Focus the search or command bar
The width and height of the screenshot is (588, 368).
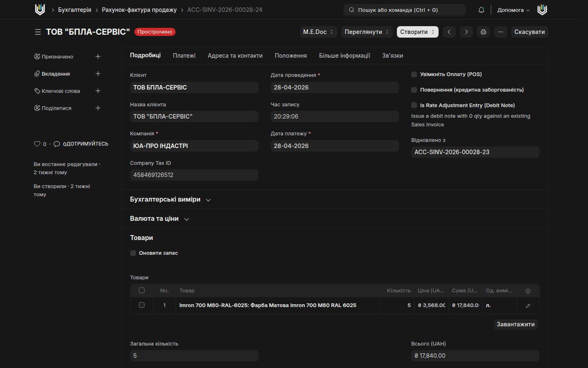coord(405,10)
